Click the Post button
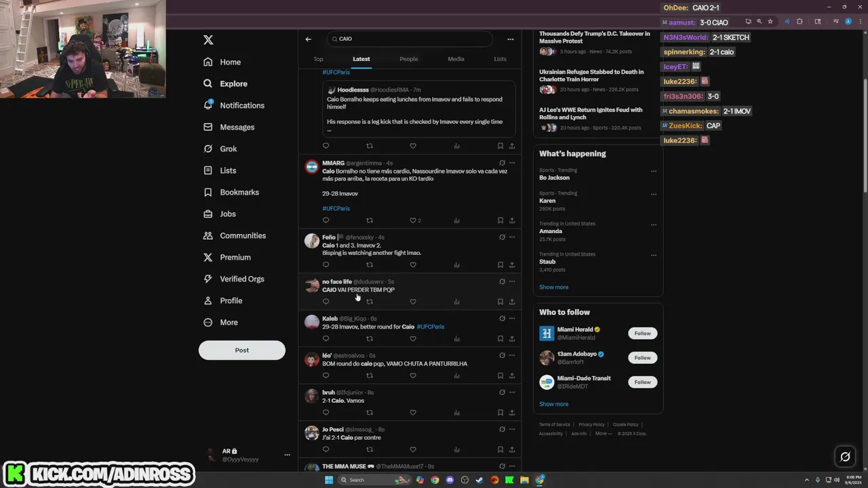The image size is (868, 488). (242, 350)
